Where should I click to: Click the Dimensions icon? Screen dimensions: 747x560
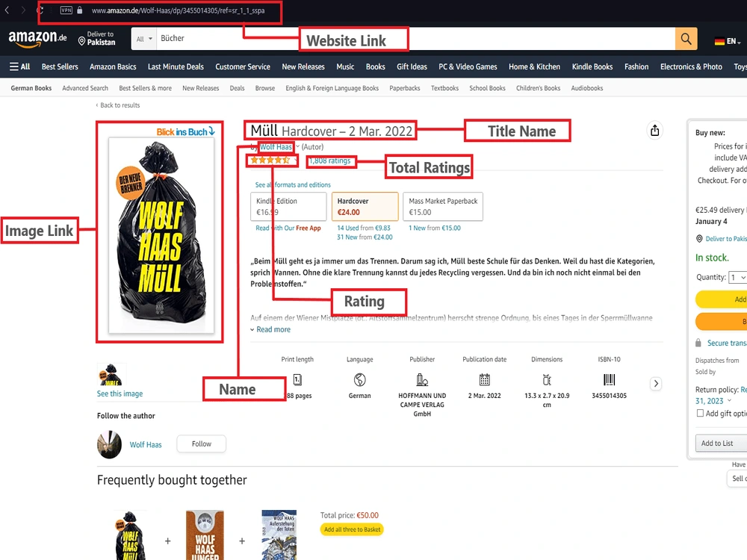click(547, 379)
